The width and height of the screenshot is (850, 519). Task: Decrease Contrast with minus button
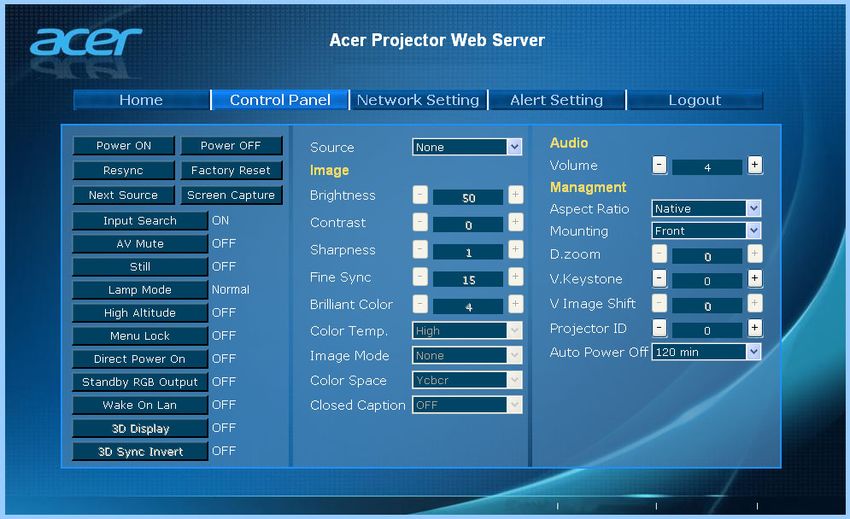[x=420, y=222]
